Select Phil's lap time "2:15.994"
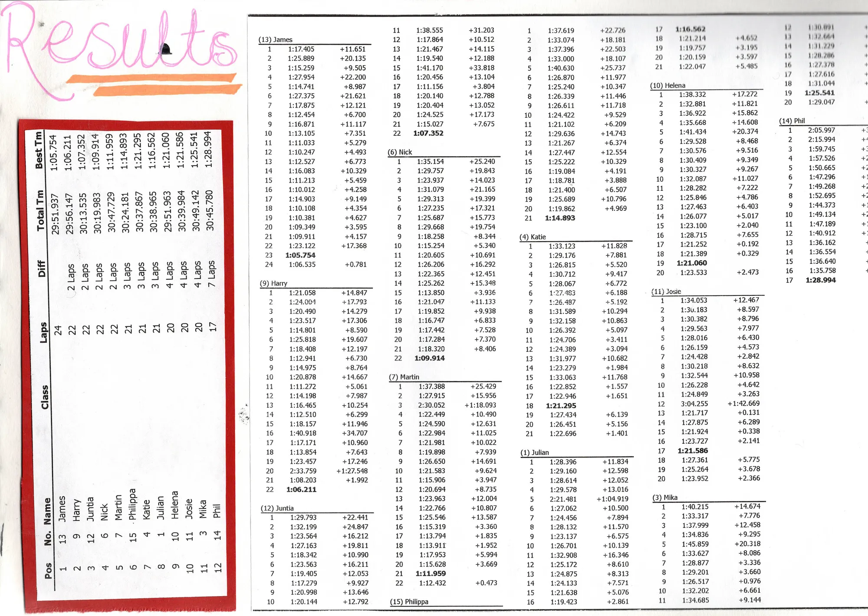This screenshot has width=868, height=616. point(822,139)
